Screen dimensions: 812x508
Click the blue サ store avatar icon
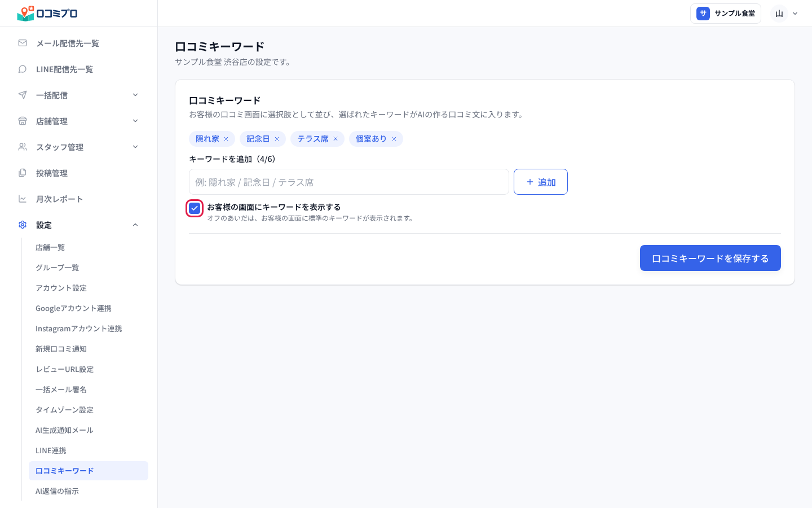pyautogui.click(x=703, y=14)
